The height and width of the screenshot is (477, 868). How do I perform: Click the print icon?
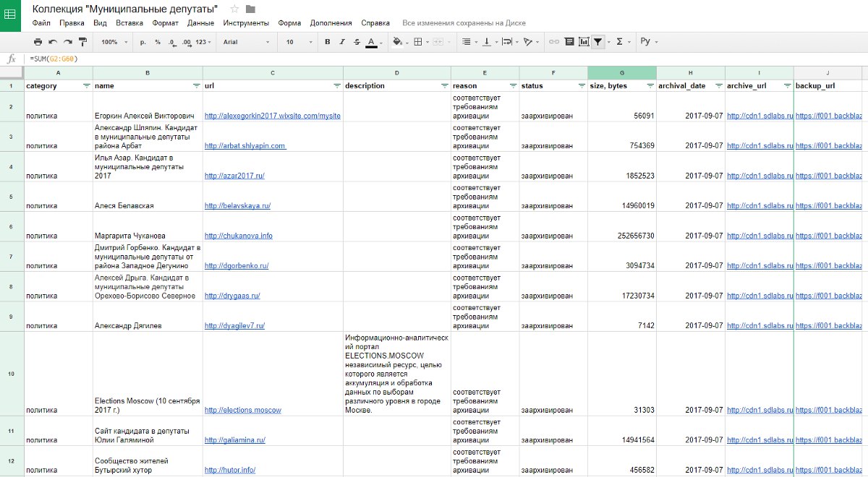click(x=38, y=42)
